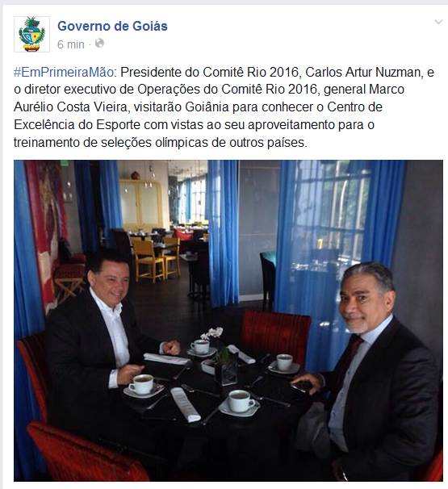
Task: Follow the #EmPrimeiraMão hashtag
Action: [x=63, y=72]
